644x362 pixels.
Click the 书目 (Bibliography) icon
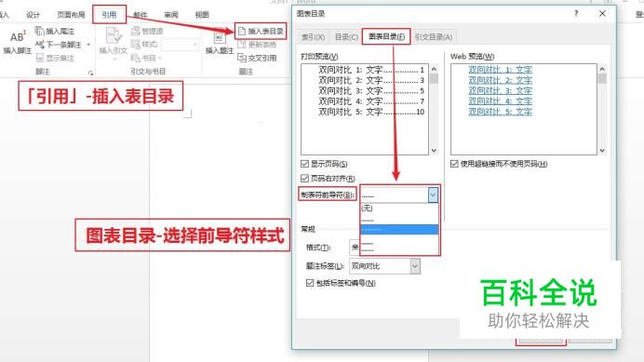pyautogui.click(x=135, y=58)
